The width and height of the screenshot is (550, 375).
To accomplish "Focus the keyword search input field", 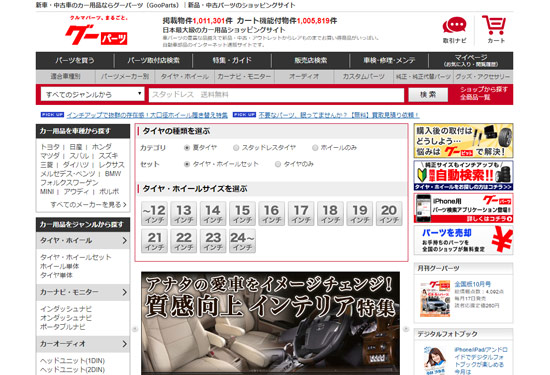I will click(x=276, y=95).
